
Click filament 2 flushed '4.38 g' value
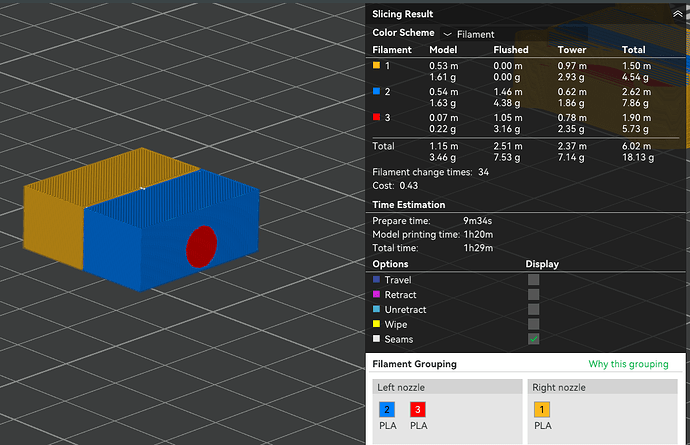click(506, 103)
